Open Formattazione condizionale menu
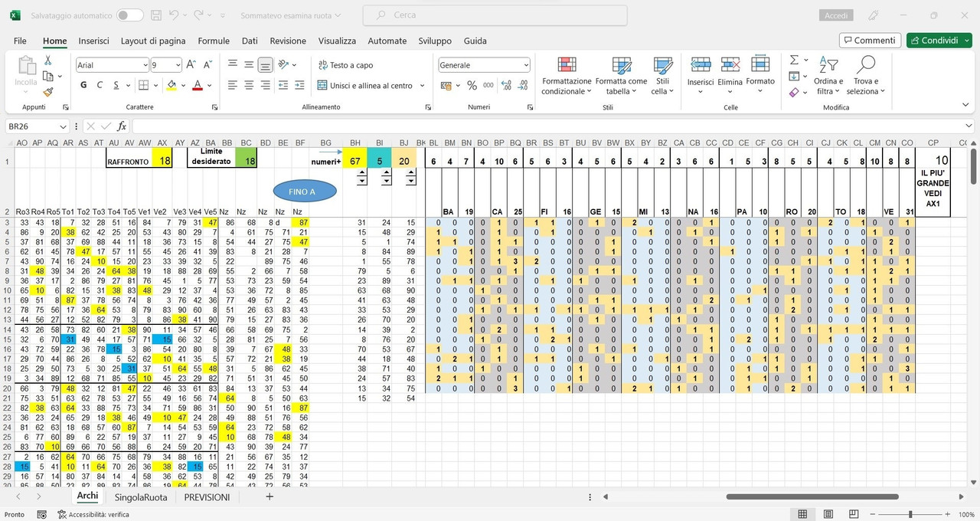The image size is (980, 521). pos(567,75)
